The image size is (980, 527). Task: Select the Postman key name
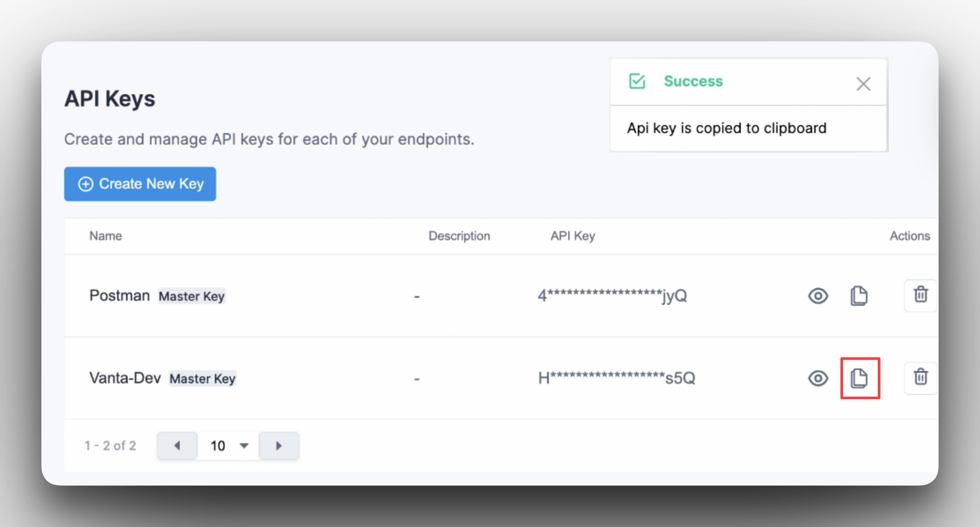click(119, 295)
